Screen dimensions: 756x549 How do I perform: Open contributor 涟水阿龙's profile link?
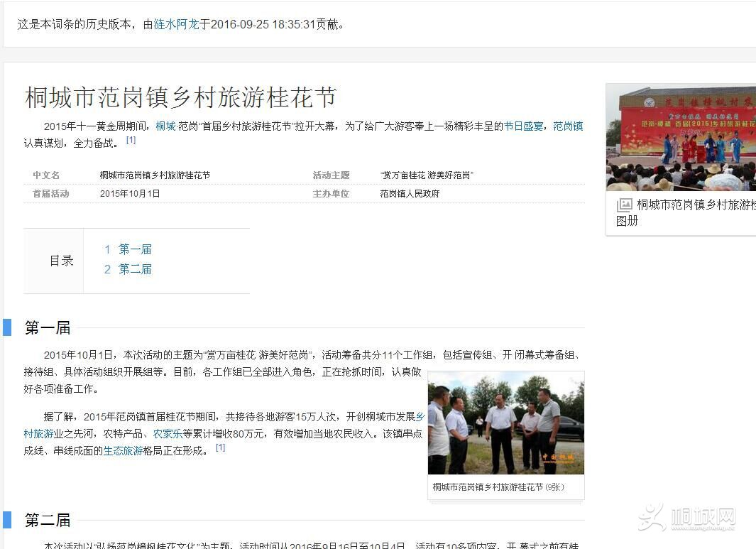[176, 24]
